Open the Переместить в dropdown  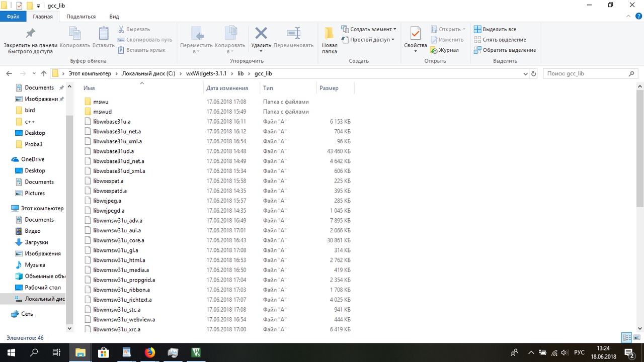point(196,40)
